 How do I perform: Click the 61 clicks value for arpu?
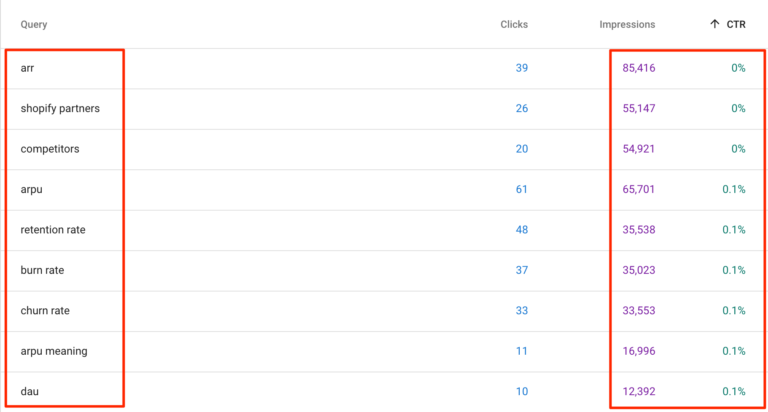522,189
